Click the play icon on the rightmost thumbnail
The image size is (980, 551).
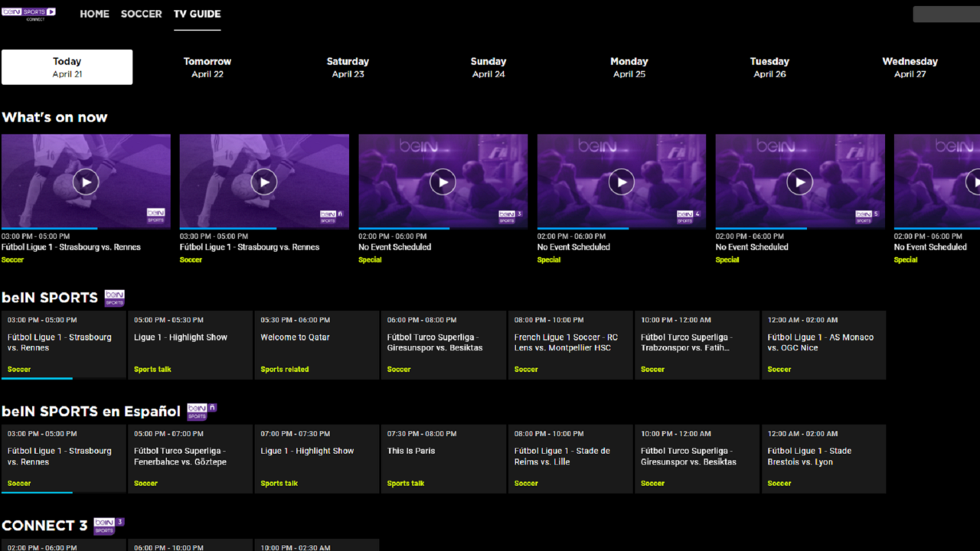(976, 181)
